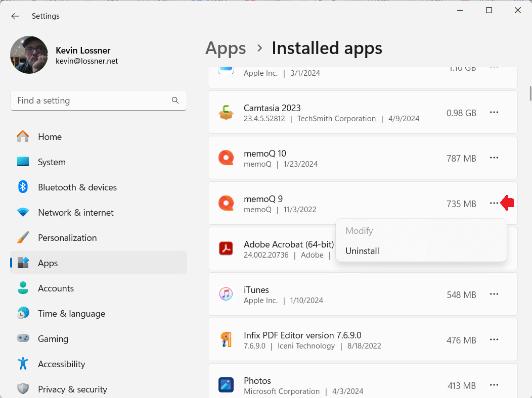Open Network & internet settings
The width and height of the screenshot is (532, 398).
click(99, 212)
